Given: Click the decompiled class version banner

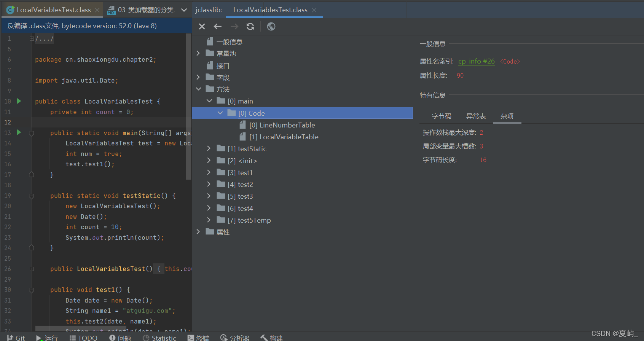Looking at the screenshot, I should pos(97,25).
